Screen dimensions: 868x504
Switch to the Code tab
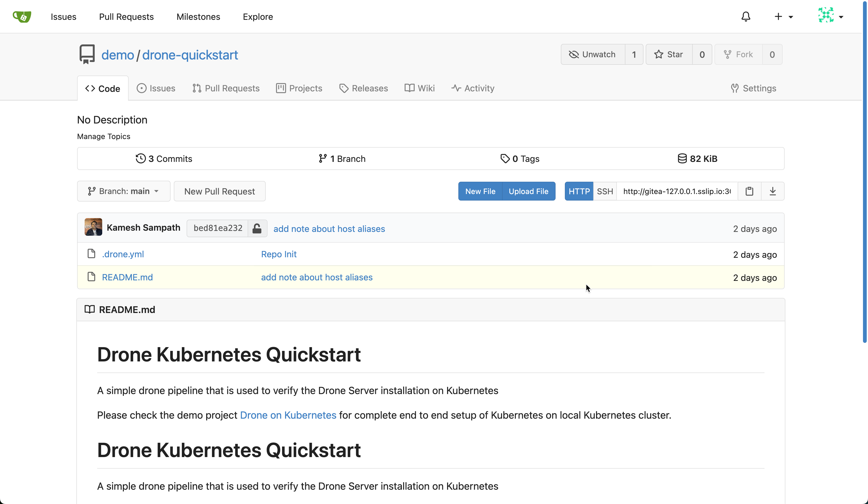coord(103,88)
